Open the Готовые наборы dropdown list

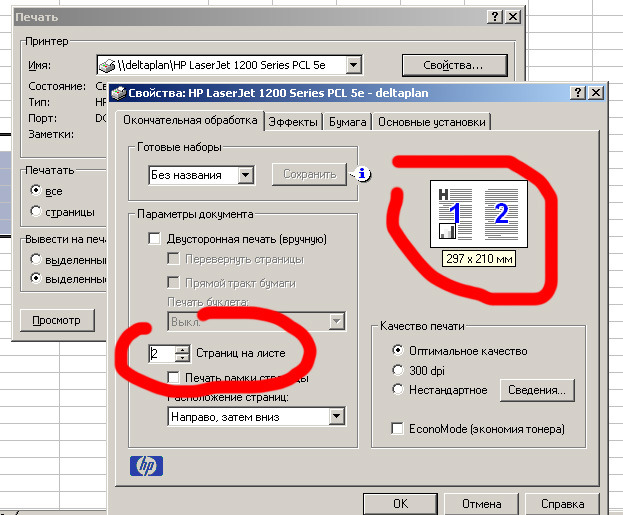pyautogui.click(x=244, y=174)
